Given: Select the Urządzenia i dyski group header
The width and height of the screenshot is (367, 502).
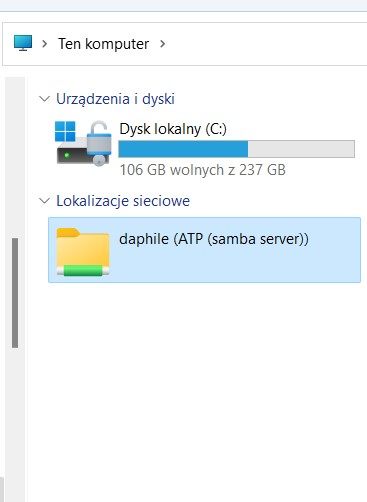Looking at the screenshot, I should 115,99.
